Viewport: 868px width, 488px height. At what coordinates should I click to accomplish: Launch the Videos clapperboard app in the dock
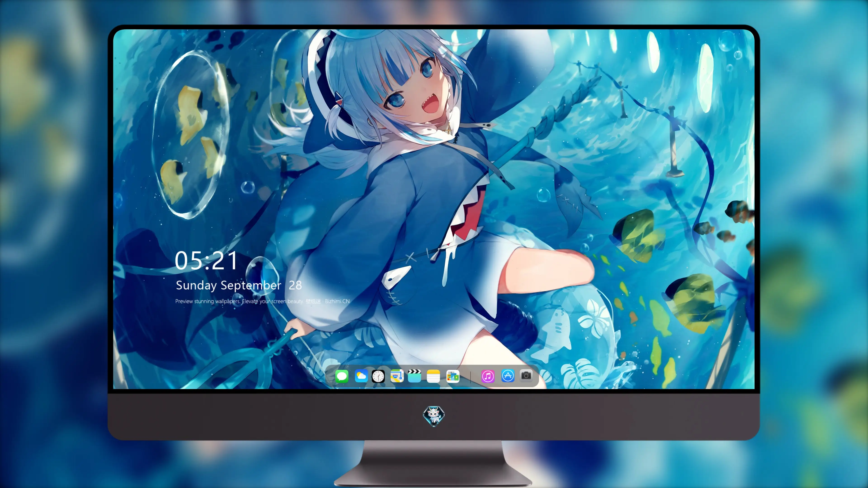tap(415, 376)
